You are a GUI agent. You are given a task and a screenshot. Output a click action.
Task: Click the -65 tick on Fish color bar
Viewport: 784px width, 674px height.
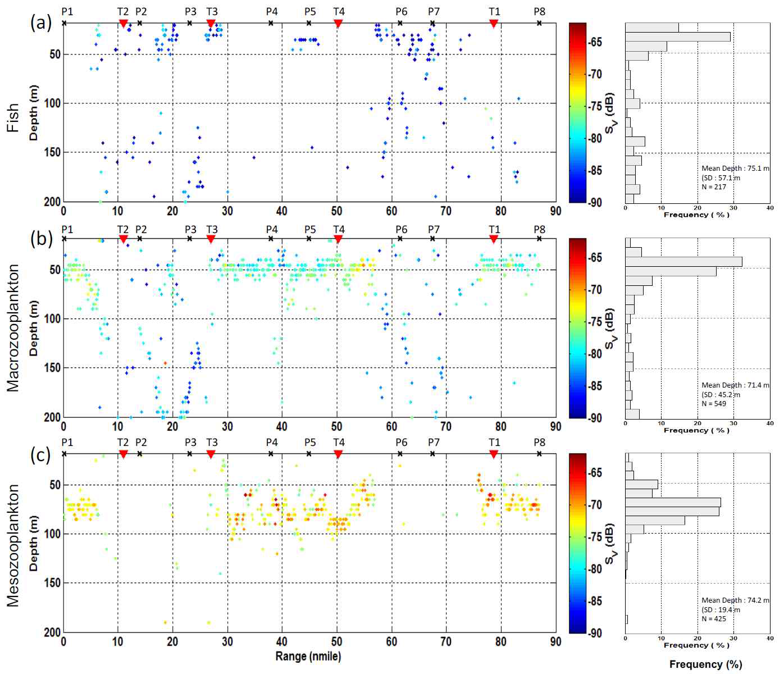595,42
